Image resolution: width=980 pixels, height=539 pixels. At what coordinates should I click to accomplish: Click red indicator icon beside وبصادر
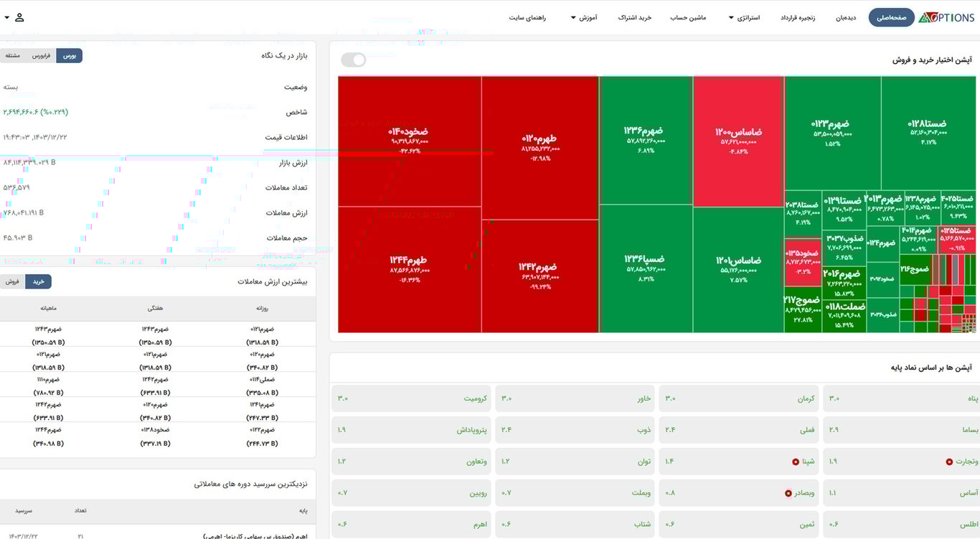[x=789, y=494]
